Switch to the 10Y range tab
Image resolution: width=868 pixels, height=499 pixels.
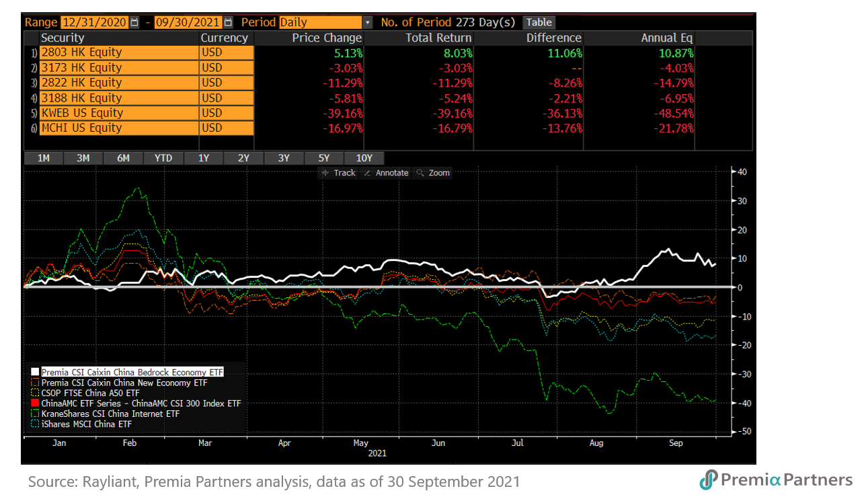coord(364,158)
